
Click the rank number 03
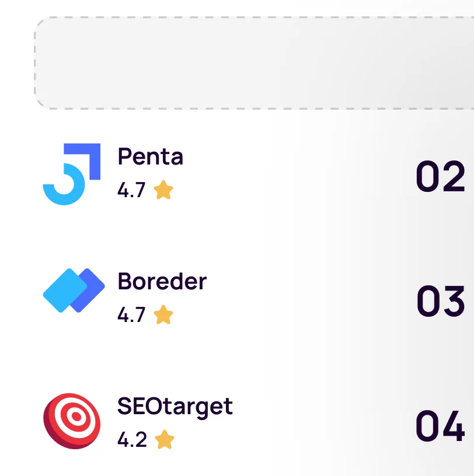coord(441,302)
